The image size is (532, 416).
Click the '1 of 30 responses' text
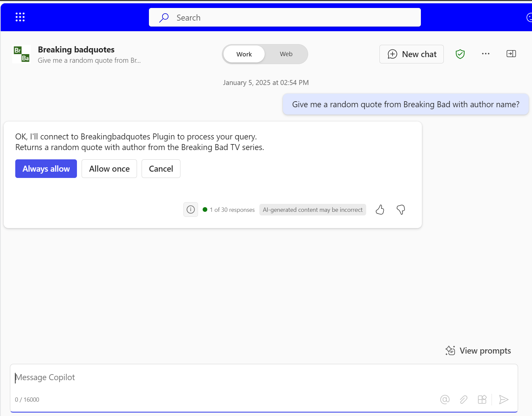pos(232,210)
